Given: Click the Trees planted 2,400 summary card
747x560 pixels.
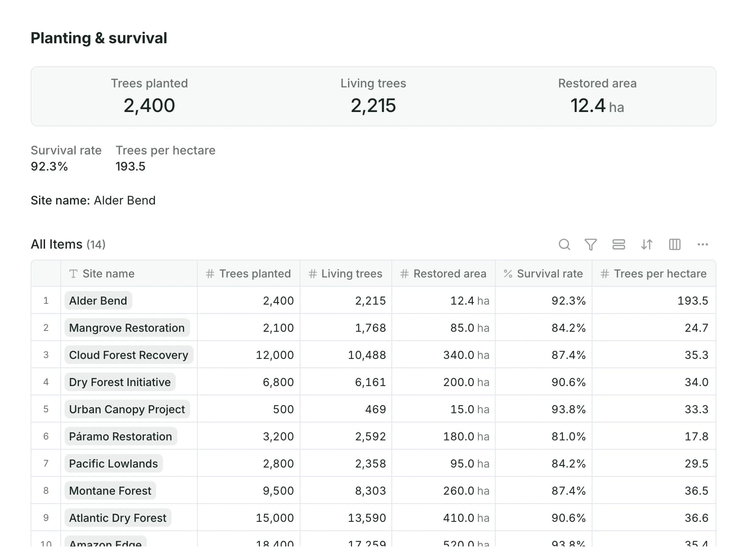Looking at the screenshot, I should [149, 96].
